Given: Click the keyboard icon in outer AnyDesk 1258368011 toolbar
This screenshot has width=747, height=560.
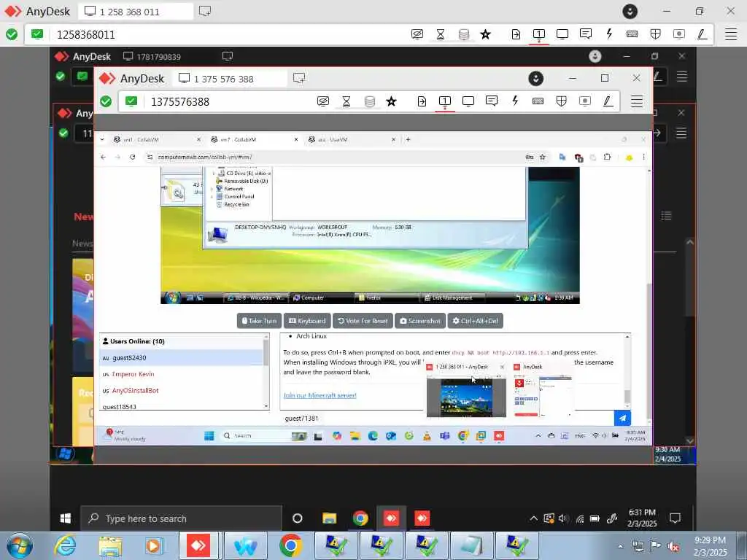Looking at the screenshot, I should (632, 34).
